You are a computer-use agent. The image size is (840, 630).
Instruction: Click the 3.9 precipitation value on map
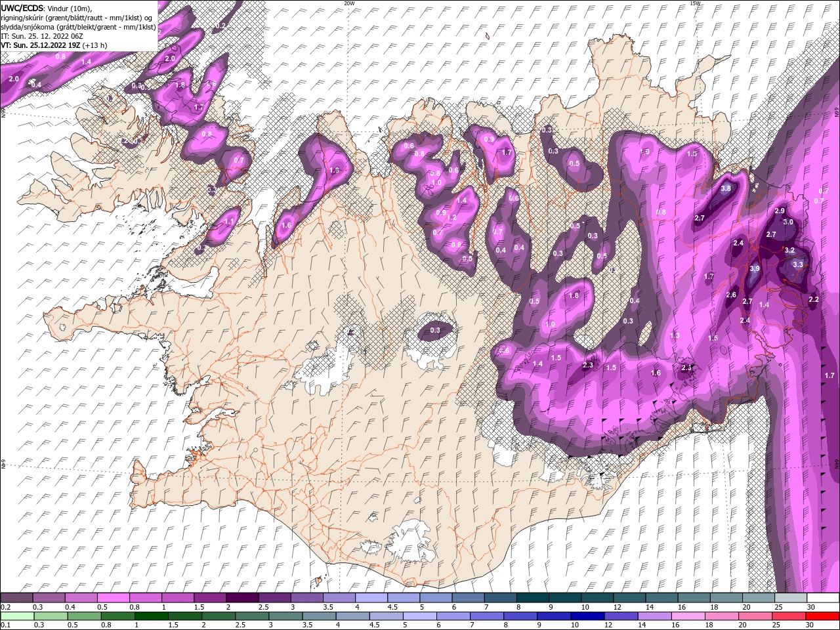coord(755,268)
